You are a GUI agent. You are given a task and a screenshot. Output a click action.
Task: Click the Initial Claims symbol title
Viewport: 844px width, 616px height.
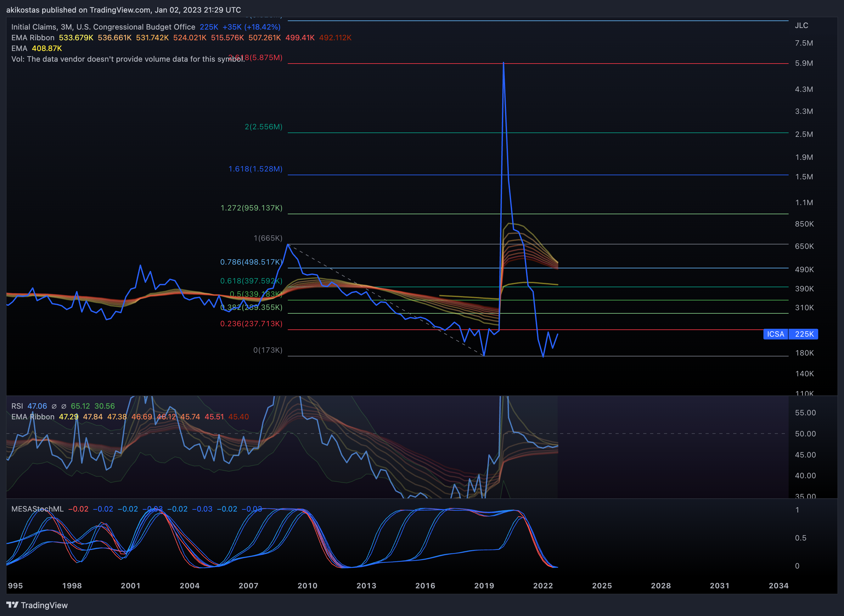tap(103, 27)
